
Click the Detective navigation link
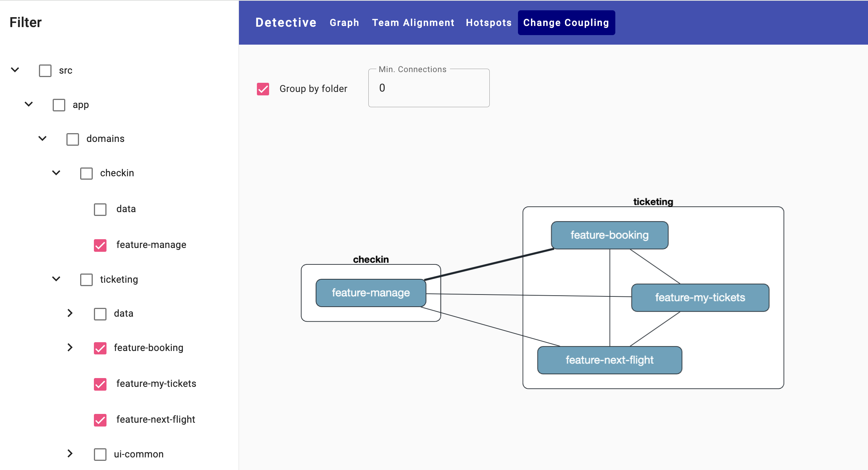pos(286,22)
